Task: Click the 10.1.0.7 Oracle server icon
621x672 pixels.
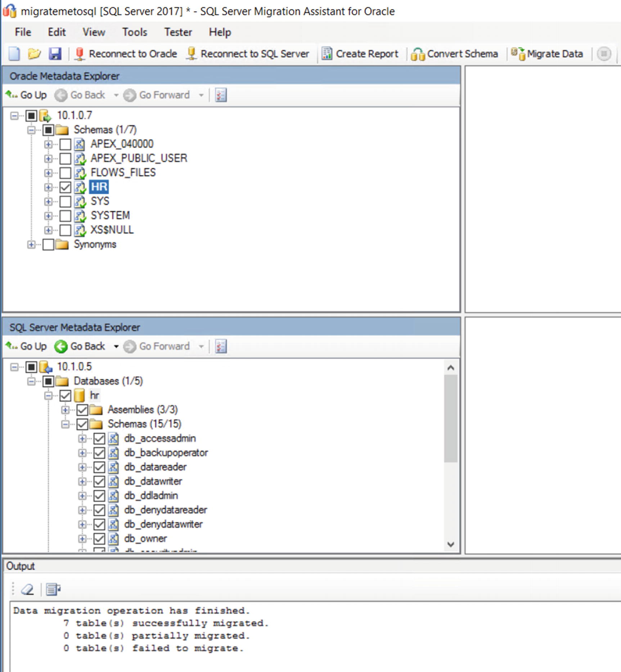Action: (45, 116)
